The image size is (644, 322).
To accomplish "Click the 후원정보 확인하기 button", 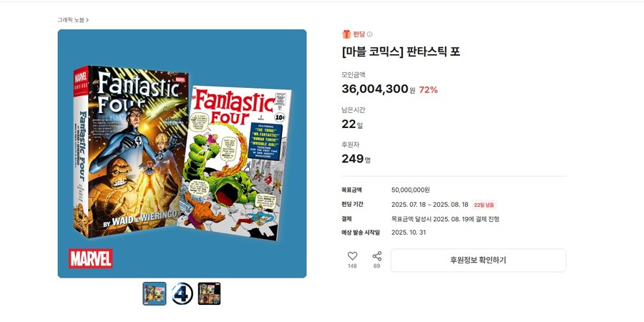I will pos(478,260).
